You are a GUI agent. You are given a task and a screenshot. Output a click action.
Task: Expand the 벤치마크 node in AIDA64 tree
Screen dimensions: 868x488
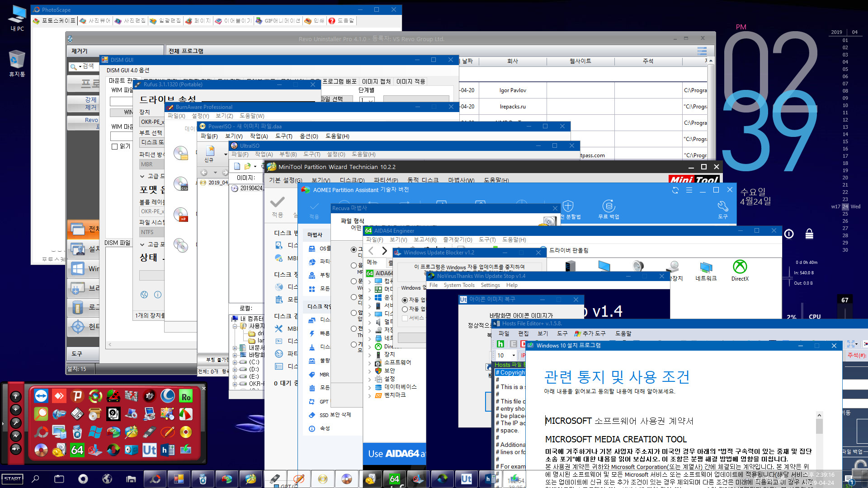[369, 395]
